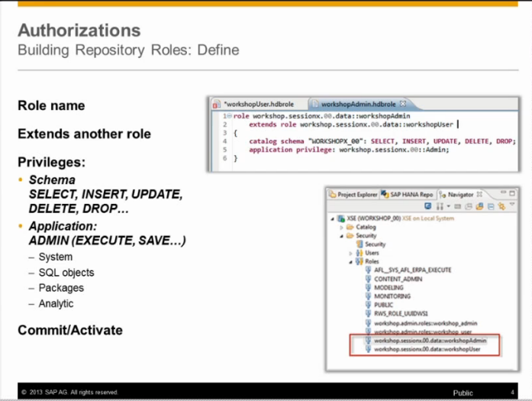Click the DROP keyword in line 4

click(x=505, y=141)
